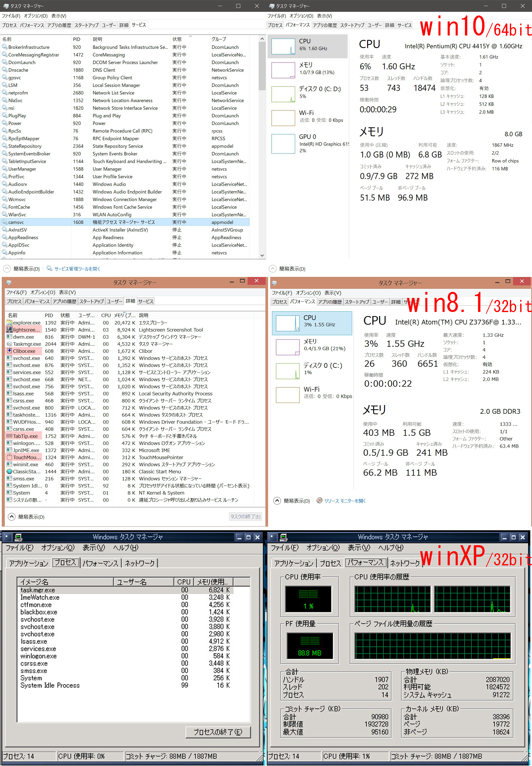
Task: Switch to アプリの履歴 tab in Win10 performance window
Action: pos(325,25)
